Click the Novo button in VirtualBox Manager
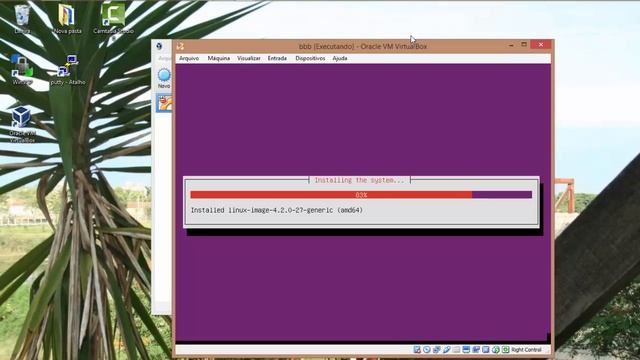 pyautogui.click(x=164, y=79)
